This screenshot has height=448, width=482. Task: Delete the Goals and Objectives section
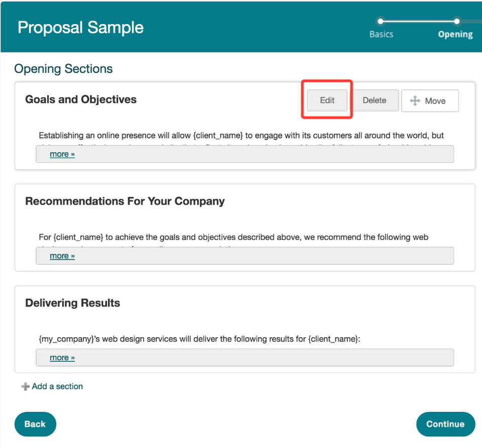click(374, 100)
